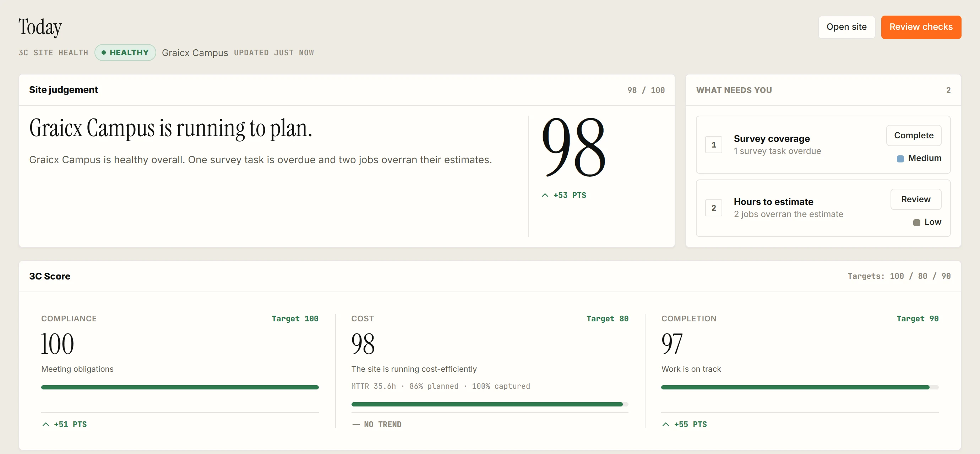This screenshot has width=980, height=454.
Task: Click the Compliance score 100
Action: (x=58, y=344)
